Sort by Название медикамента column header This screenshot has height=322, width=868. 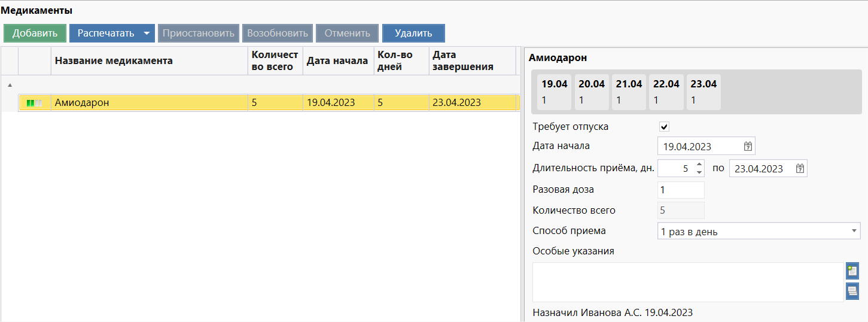point(114,61)
